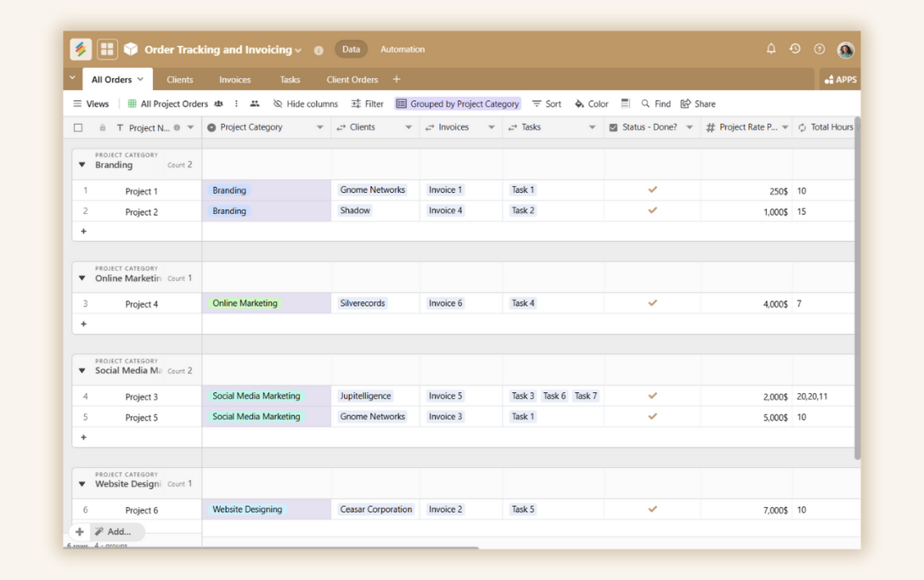This screenshot has width=924, height=580.
Task: Open the Invoices table tab
Action: tap(234, 79)
